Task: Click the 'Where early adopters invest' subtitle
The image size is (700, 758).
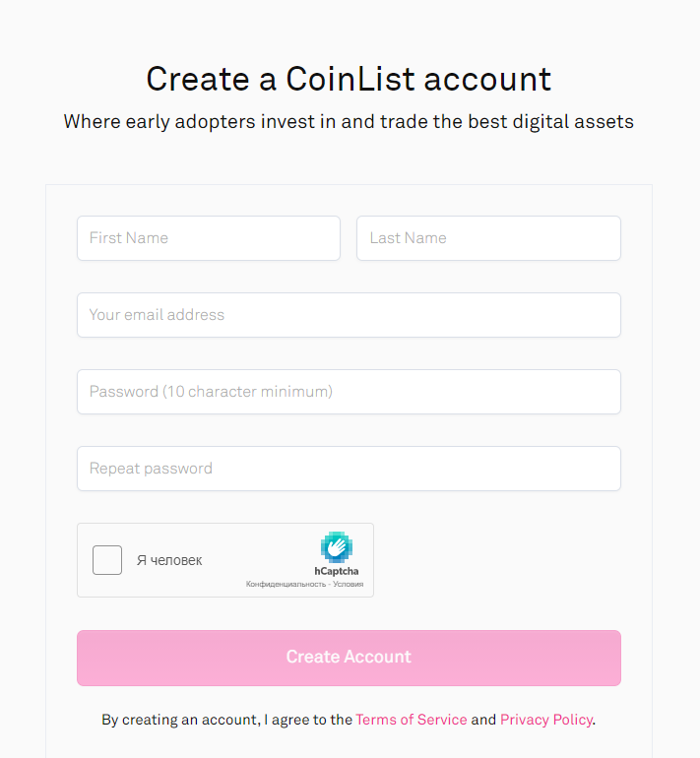Action: pos(349,122)
